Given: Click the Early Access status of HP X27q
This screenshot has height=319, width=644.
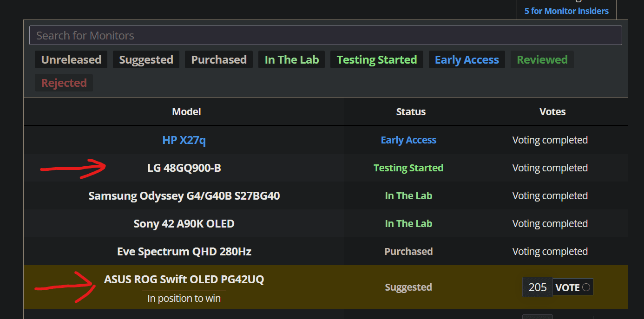Looking at the screenshot, I should click(x=408, y=140).
